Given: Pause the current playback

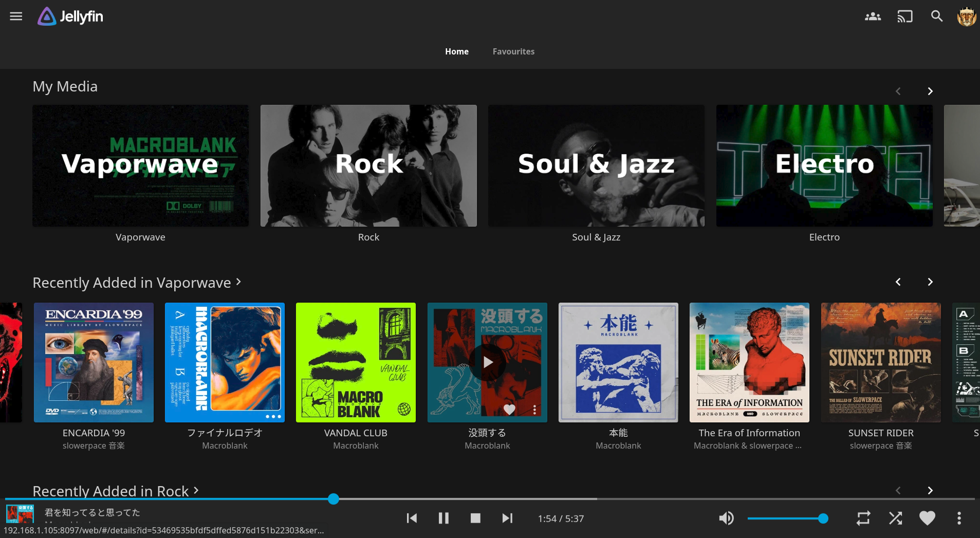Looking at the screenshot, I should pyautogui.click(x=443, y=518).
